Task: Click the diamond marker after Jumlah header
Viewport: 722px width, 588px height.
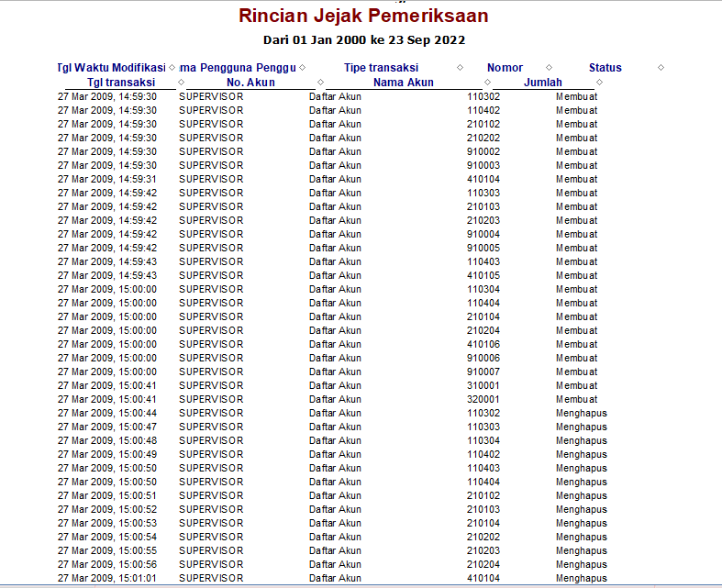Action: [599, 83]
